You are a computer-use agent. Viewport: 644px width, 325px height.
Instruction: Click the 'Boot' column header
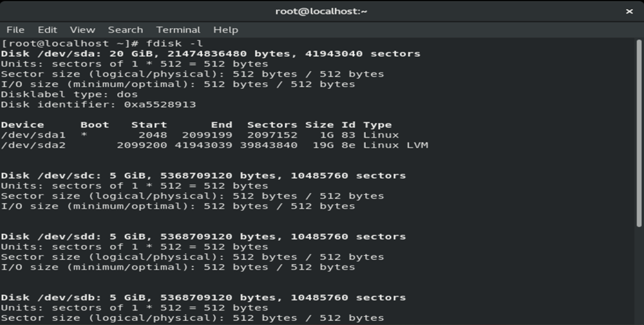pyautogui.click(x=95, y=125)
